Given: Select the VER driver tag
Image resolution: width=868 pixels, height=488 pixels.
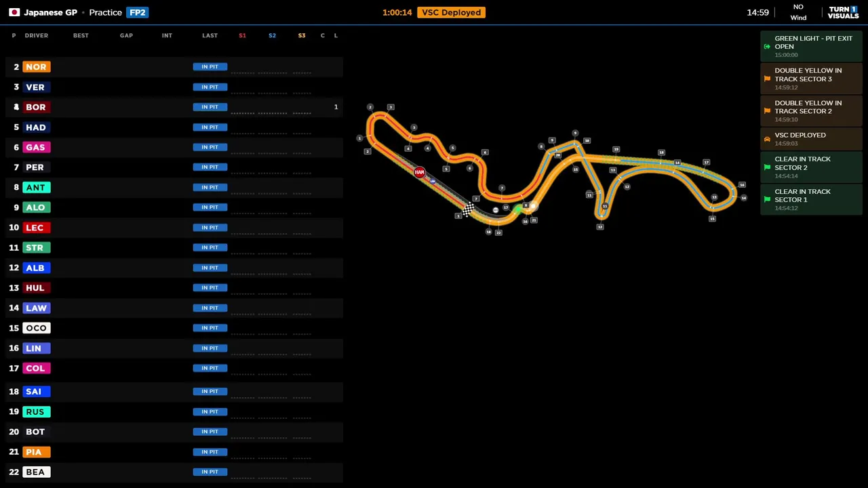Looking at the screenshot, I should click(x=36, y=87).
